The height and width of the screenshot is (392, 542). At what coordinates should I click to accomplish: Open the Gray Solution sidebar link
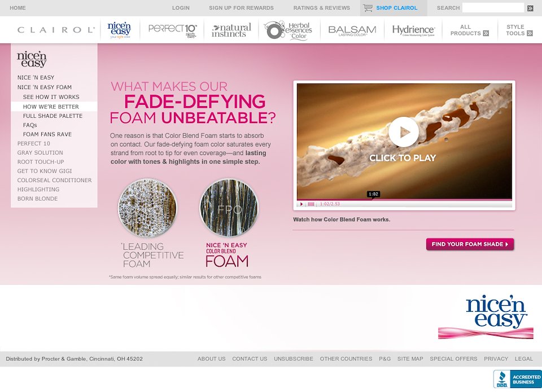tap(40, 152)
